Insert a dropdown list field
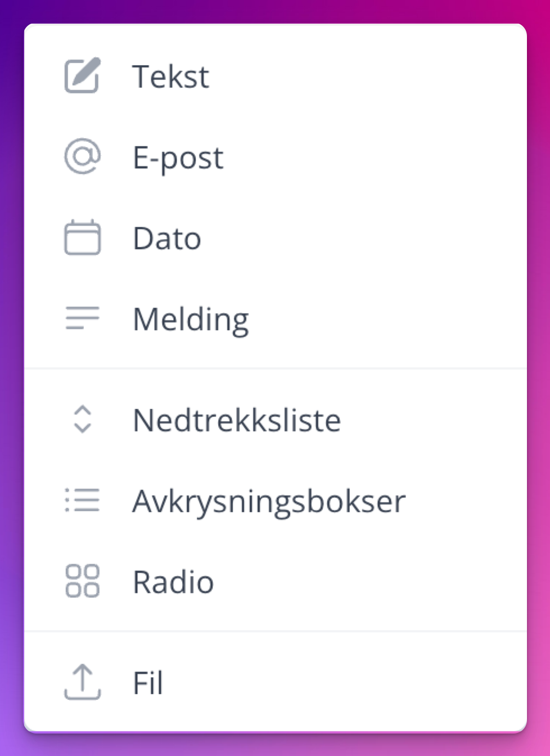The height and width of the screenshot is (756, 550). pyautogui.click(x=237, y=420)
